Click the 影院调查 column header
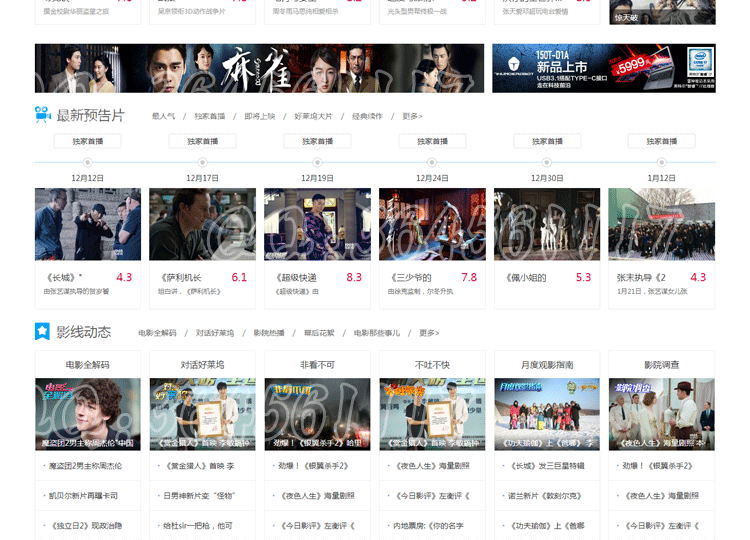 click(x=662, y=364)
